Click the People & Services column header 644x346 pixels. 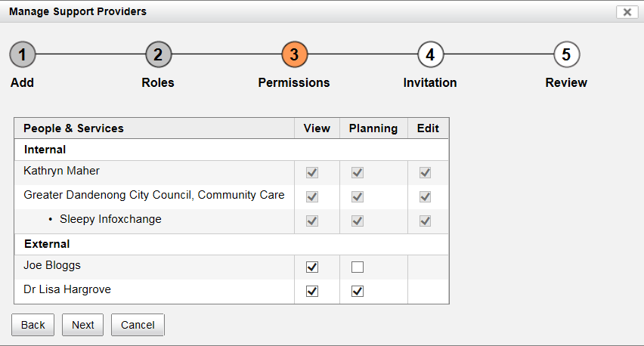coord(73,128)
